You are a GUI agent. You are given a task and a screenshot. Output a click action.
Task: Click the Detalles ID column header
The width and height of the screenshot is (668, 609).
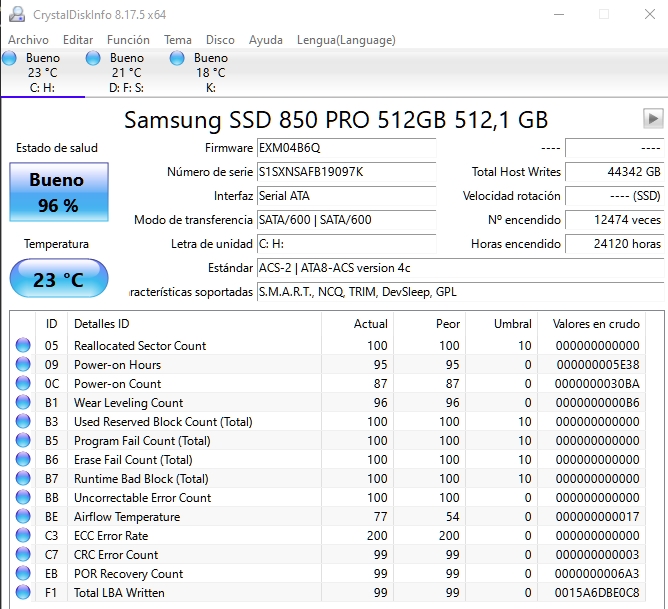click(194, 324)
